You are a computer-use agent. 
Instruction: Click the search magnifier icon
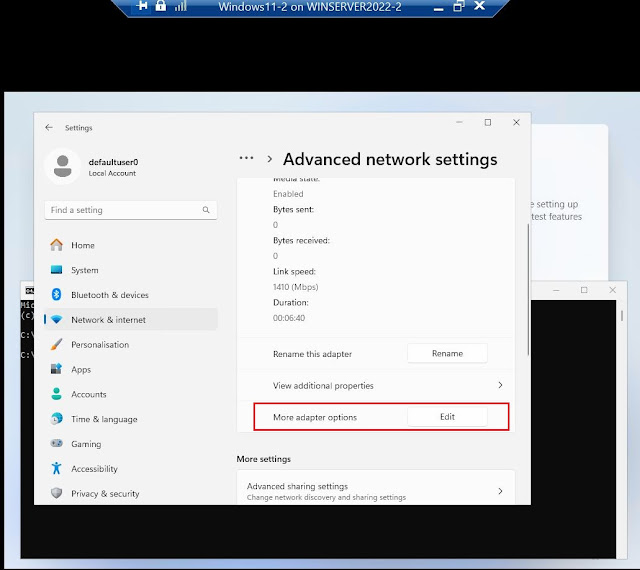(206, 210)
